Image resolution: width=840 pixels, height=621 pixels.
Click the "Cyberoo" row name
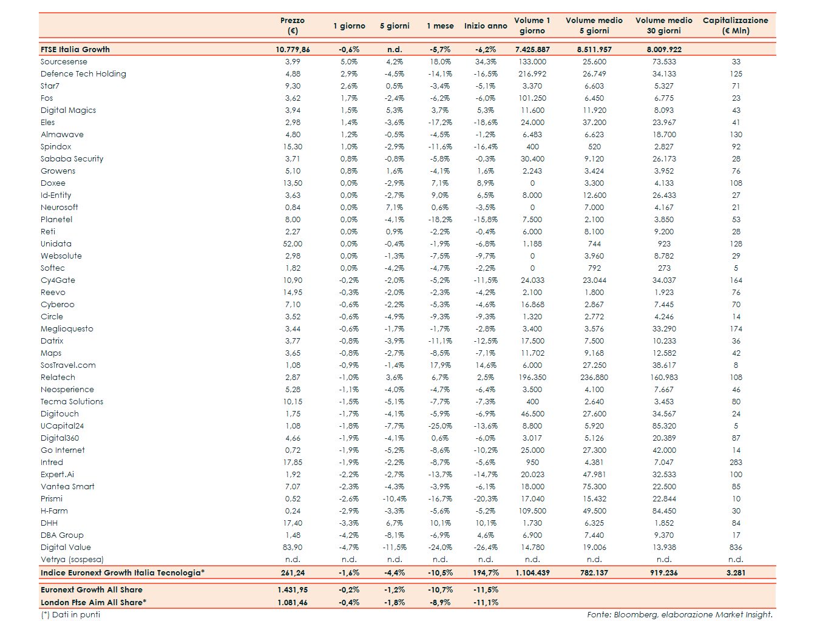[x=57, y=304]
